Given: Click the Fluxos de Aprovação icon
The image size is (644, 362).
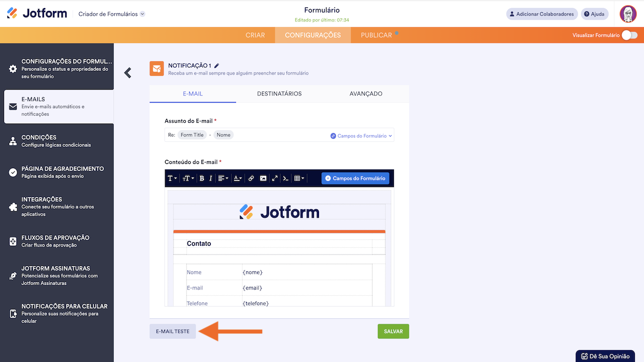Looking at the screenshot, I should click(13, 241).
